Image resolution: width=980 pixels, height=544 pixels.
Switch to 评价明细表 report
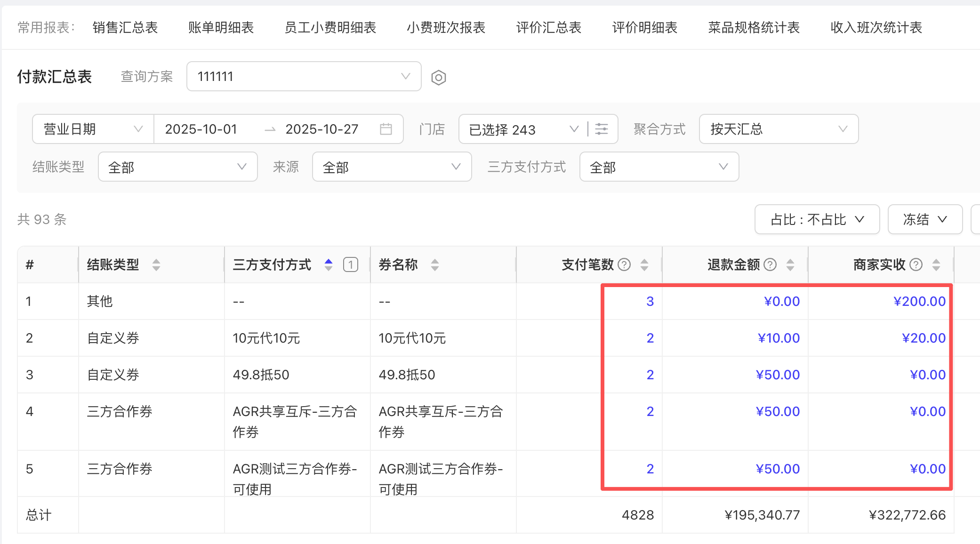click(644, 28)
